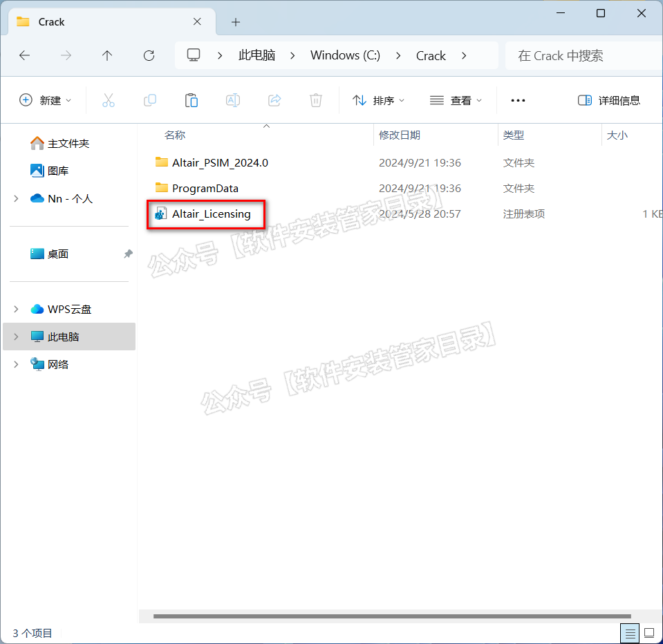Expand the WPS云盘 tree node
Image resolution: width=663 pixels, height=644 pixels.
coord(16,310)
